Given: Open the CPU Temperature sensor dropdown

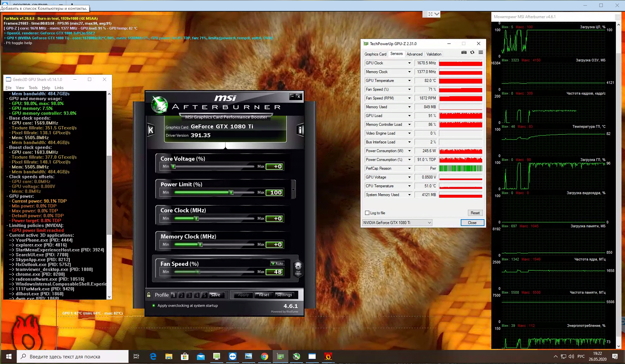Looking at the screenshot, I should click(409, 186).
